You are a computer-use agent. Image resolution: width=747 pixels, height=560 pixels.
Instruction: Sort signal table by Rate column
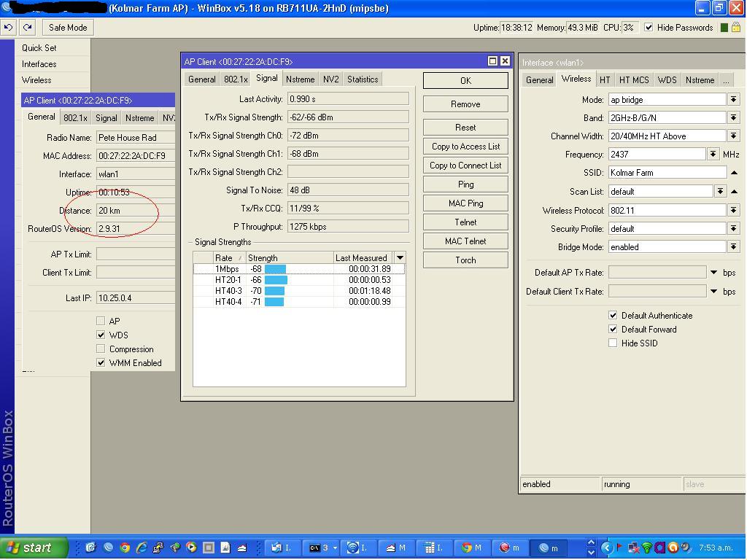228,257
